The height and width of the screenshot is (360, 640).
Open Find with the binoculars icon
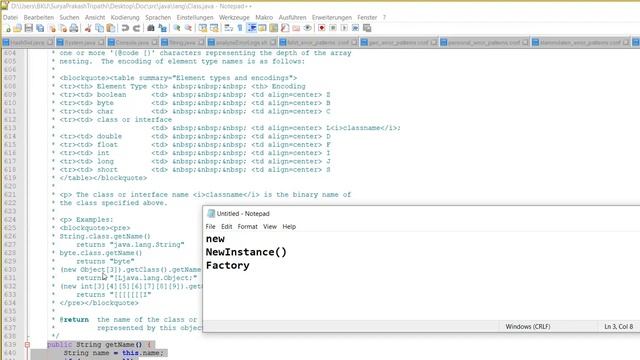tap(151, 28)
